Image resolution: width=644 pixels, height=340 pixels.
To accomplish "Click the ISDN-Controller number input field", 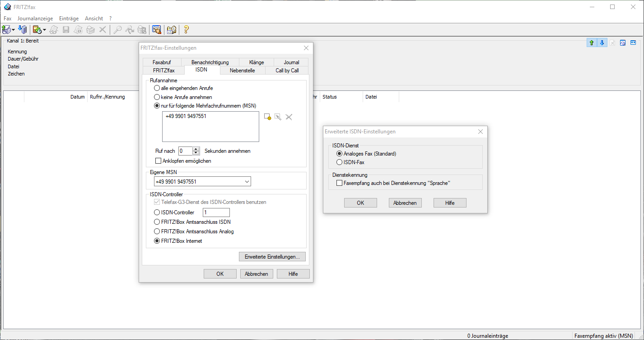I will 216,212.
